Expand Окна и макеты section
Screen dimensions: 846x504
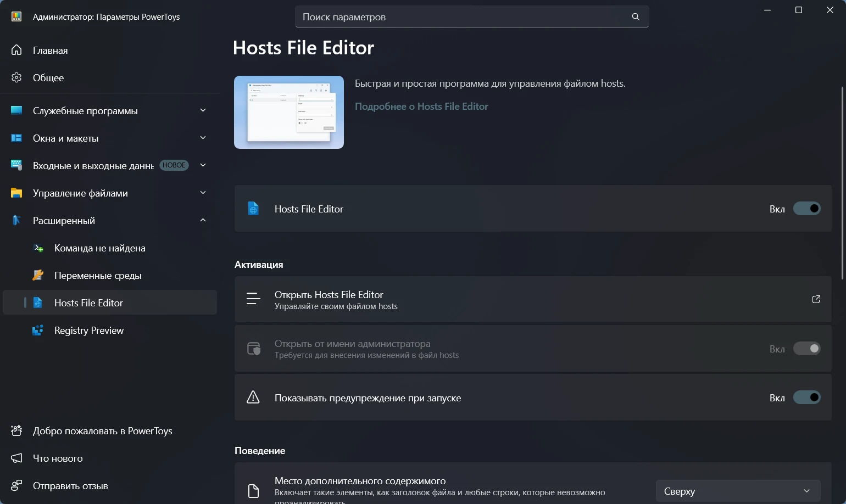coord(203,138)
